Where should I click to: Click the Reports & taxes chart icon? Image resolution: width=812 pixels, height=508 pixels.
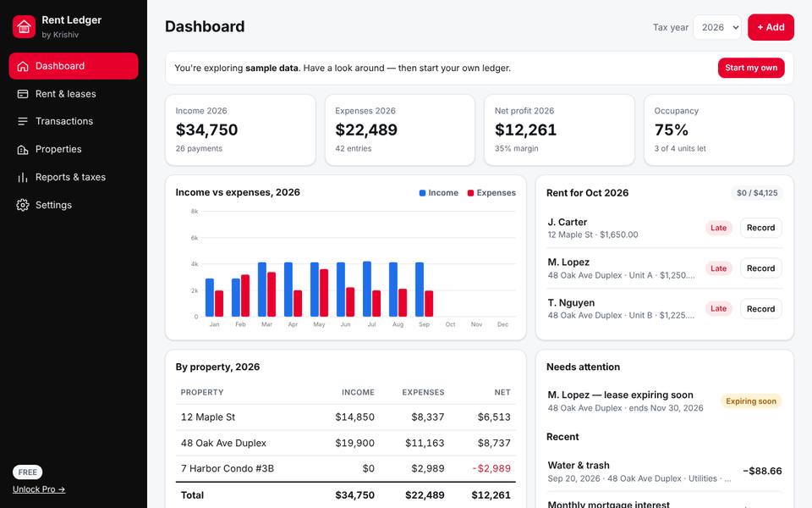(22, 177)
